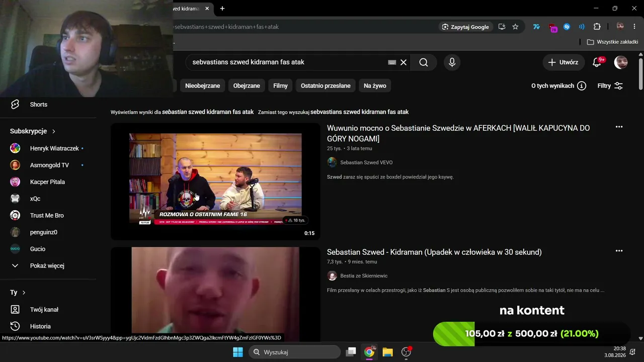Play the Kidraman video thumbnail
The image size is (644, 362).
click(x=215, y=294)
